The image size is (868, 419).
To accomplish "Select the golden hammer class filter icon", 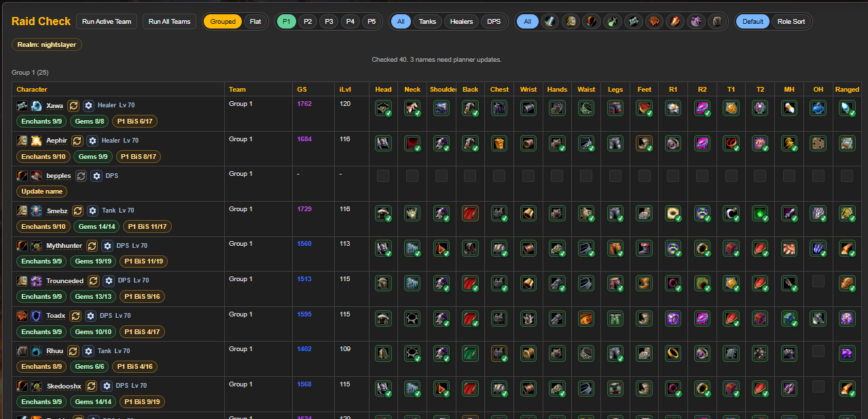I will [x=571, y=21].
